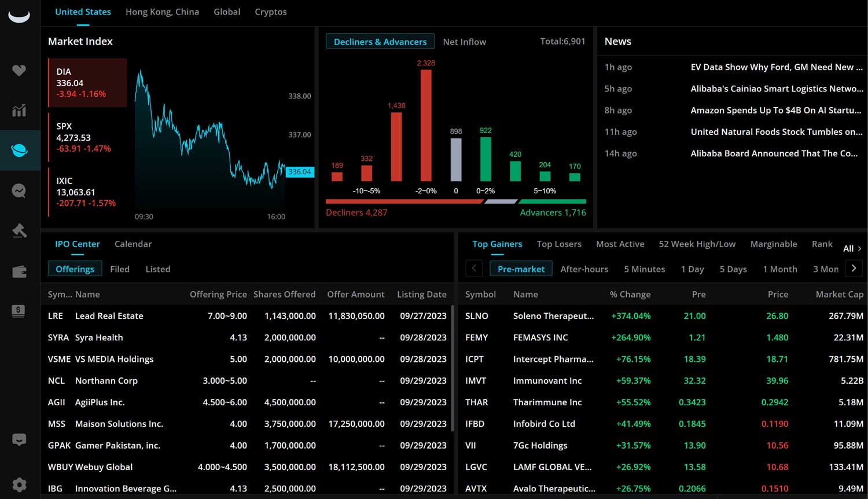The image size is (868, 499).
Task: Open the VII 7Gc Holdings row
Action: pos(664,446)
